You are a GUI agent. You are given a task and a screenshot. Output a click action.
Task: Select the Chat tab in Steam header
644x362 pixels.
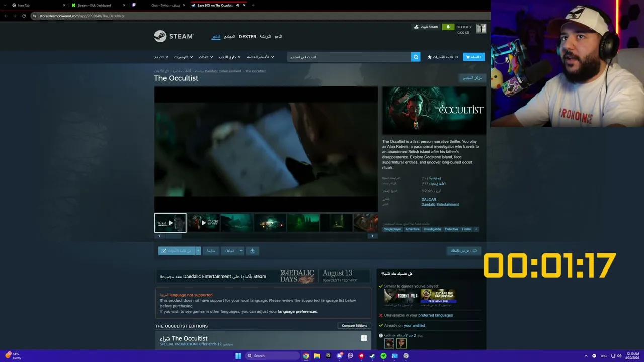pyautogui.click(x=265, y=36)
